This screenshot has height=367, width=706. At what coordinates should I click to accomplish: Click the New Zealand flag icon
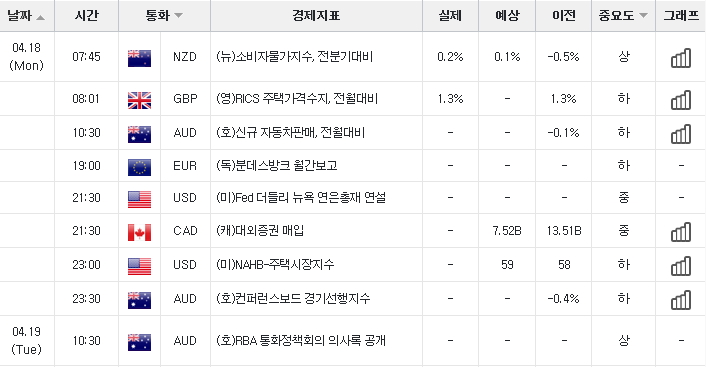tap(140, 59)
